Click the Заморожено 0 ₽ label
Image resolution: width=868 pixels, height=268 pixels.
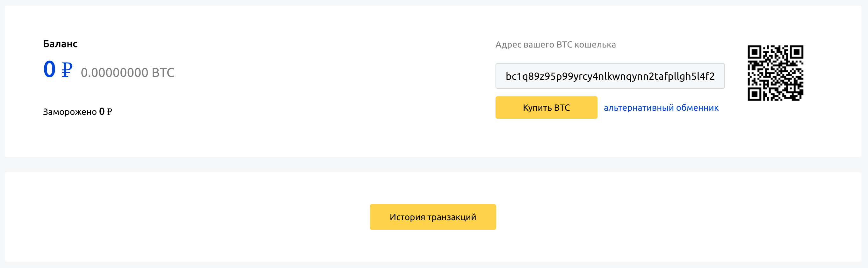[x=78, y=111]
